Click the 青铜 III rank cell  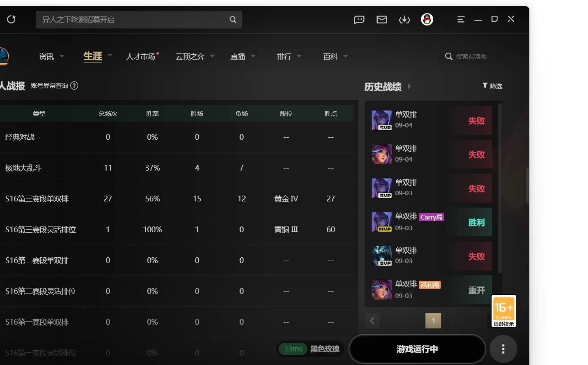286,229
